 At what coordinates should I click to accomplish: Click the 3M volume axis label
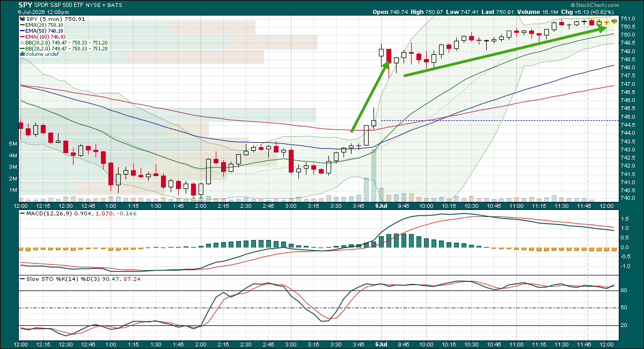click(x=12, y=167)
